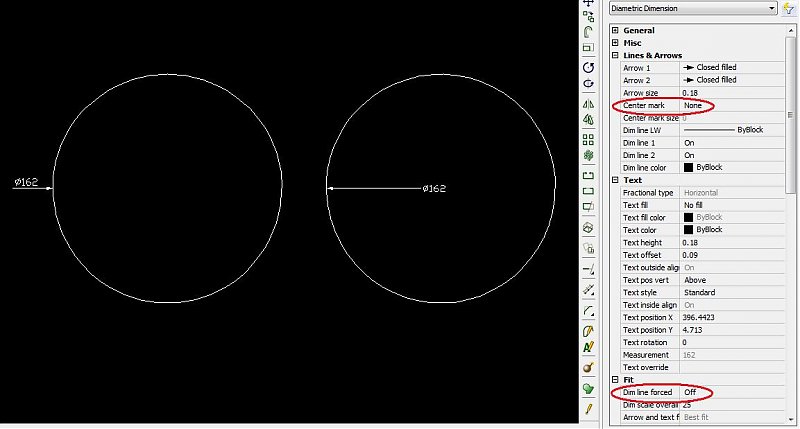Expand the General properties section
Image resolution: width=800 pixels, height=429 pixels.
pos(615,31)
